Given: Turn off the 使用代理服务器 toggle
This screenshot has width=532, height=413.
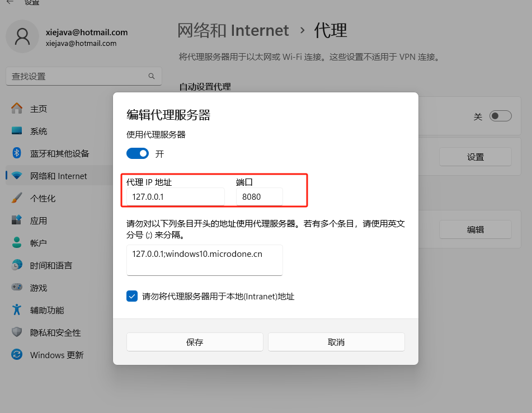Looking at the screenshot, I should (137, 153).
